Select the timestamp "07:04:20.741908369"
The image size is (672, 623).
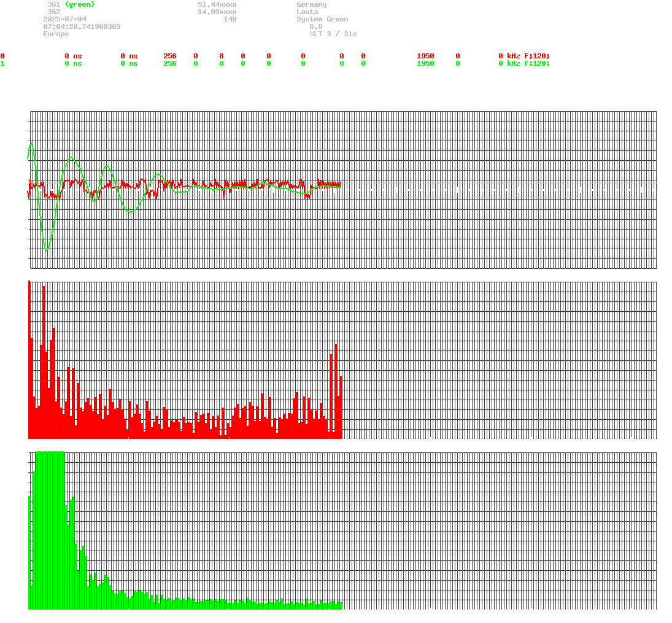click(x=82, y=26)
